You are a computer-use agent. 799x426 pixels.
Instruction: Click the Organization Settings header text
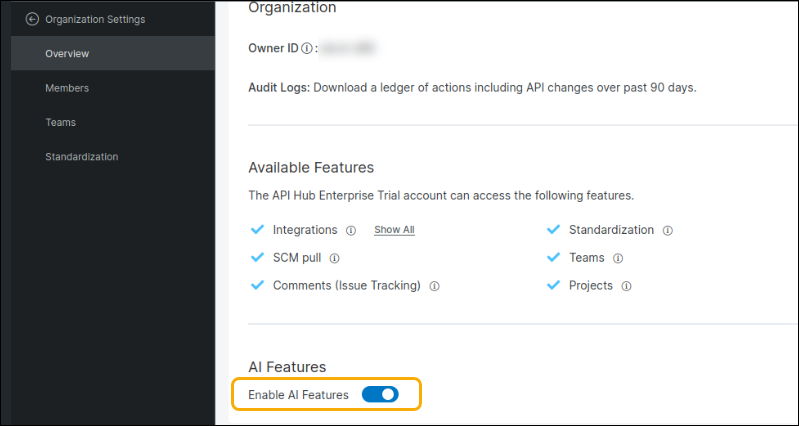click(95, 19)
